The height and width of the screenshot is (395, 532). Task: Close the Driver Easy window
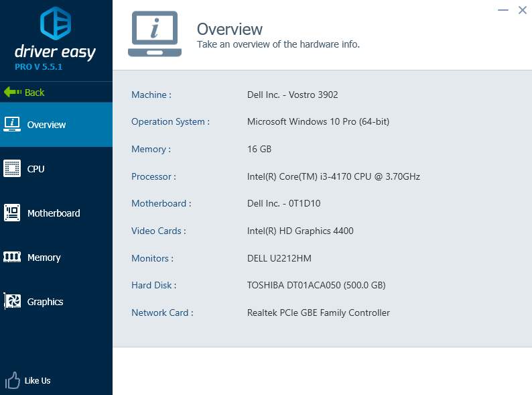pos(523,10)
